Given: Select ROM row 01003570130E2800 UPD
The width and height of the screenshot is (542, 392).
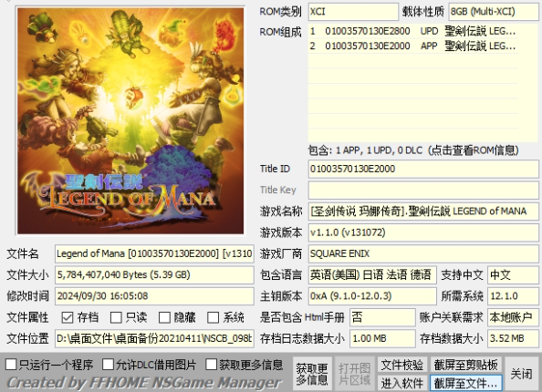Looking at the screenshot, I should [x=412, y=31].
